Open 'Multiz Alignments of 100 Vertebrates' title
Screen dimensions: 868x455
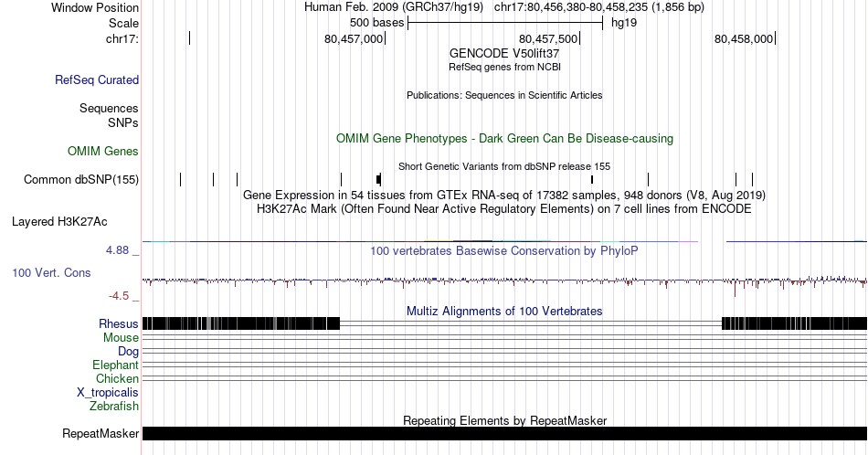pos(504,311)
